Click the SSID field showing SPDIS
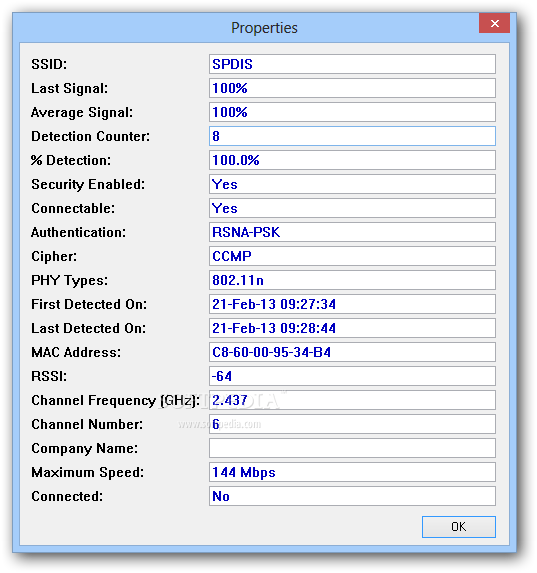Image resolution: width=537 pixels, height=573 pixels. tap(352, 64)
